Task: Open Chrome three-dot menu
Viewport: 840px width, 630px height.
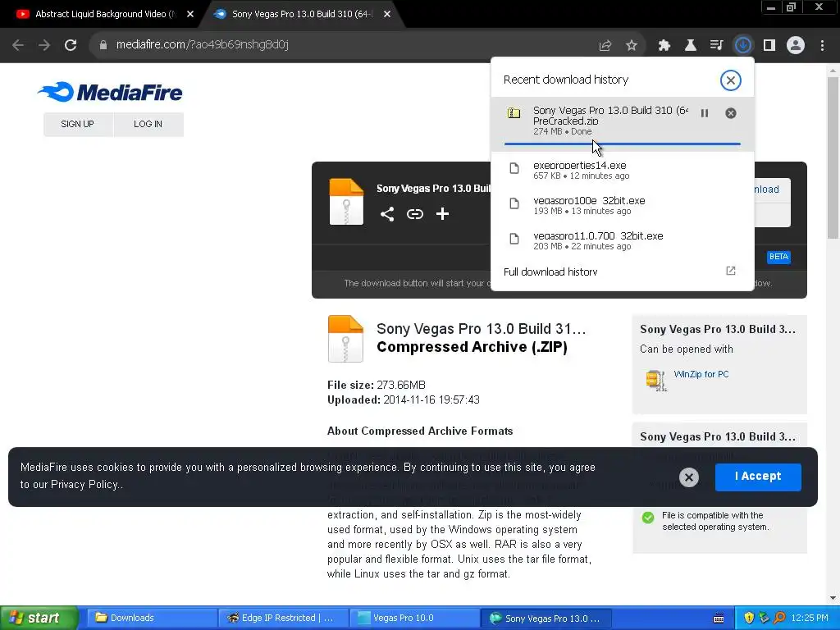Action: (x=822, y=46)
